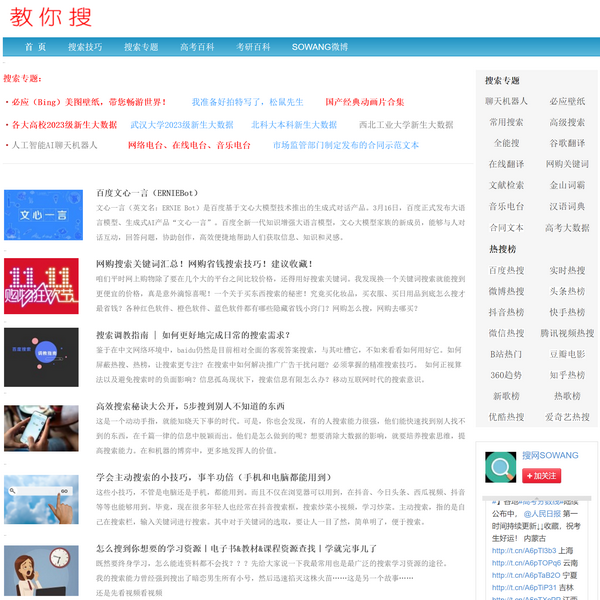The width and height of the screenshot is (600, 600).
Task: Open SOWANG微博 in the navigation bar
Action: click(320, 47)
